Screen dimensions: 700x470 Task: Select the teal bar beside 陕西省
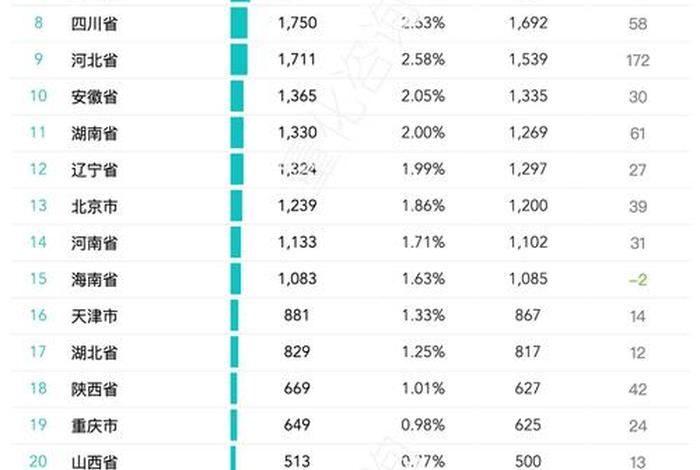[233, 389]
